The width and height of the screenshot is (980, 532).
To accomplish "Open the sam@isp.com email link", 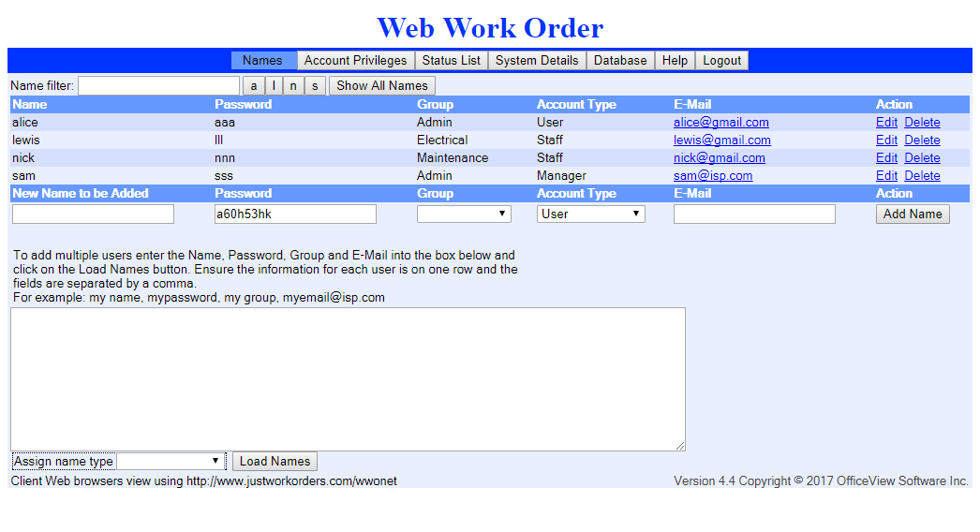I will 713,176.
